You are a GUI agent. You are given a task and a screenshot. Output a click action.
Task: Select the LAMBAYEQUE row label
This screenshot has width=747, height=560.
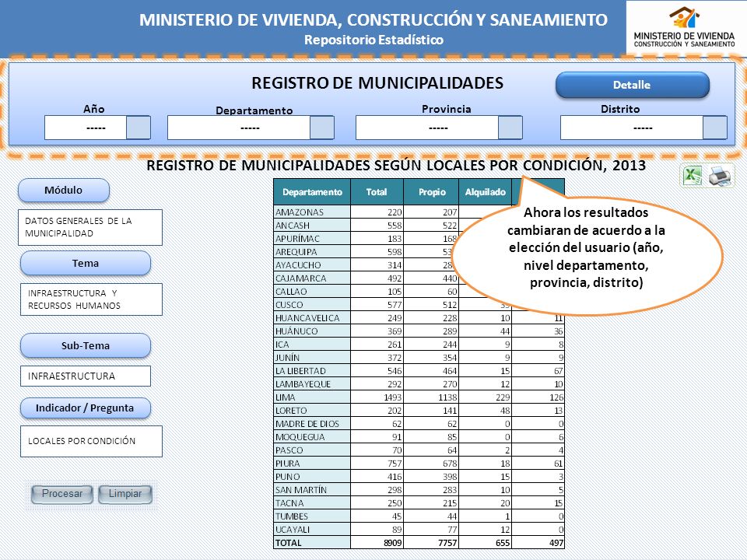click(x=312, y=383)
